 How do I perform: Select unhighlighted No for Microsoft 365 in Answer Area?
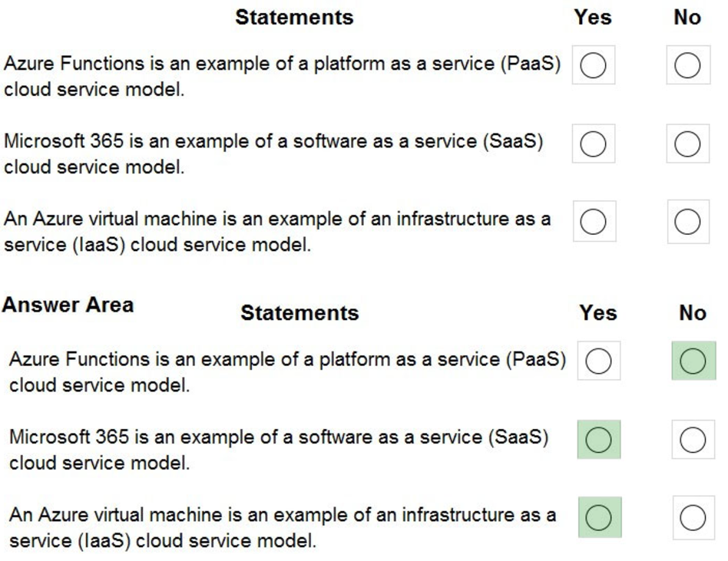pyautogui.click(x=693, y=440)
